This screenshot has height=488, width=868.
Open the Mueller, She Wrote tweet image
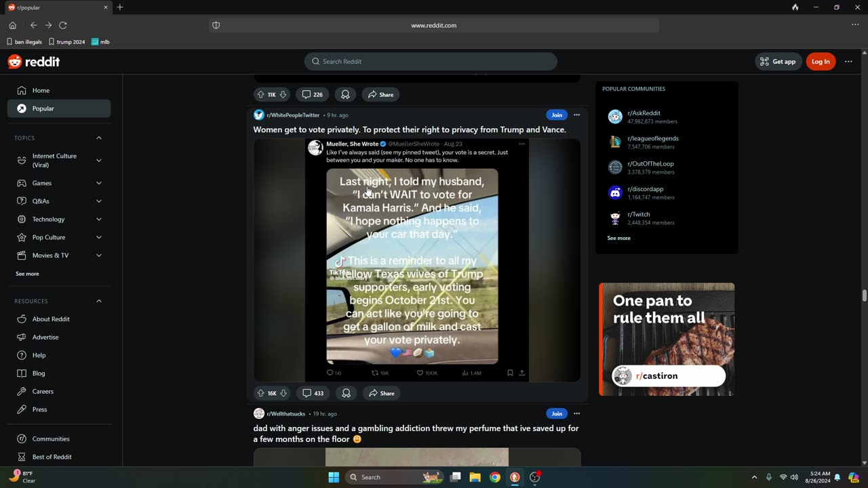[417, 260]
